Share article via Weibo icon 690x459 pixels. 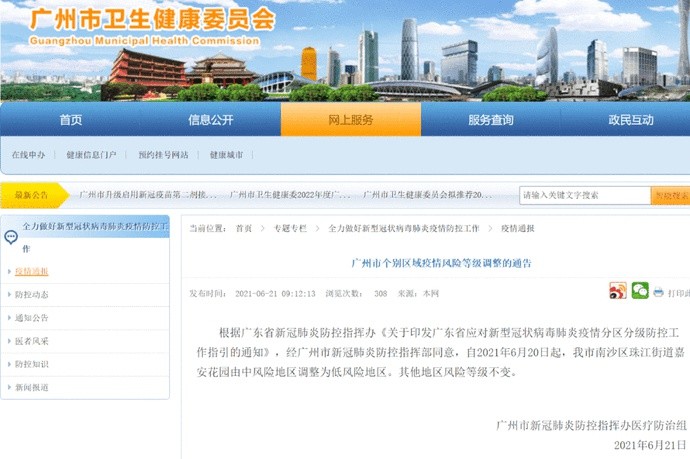point(618,290)
